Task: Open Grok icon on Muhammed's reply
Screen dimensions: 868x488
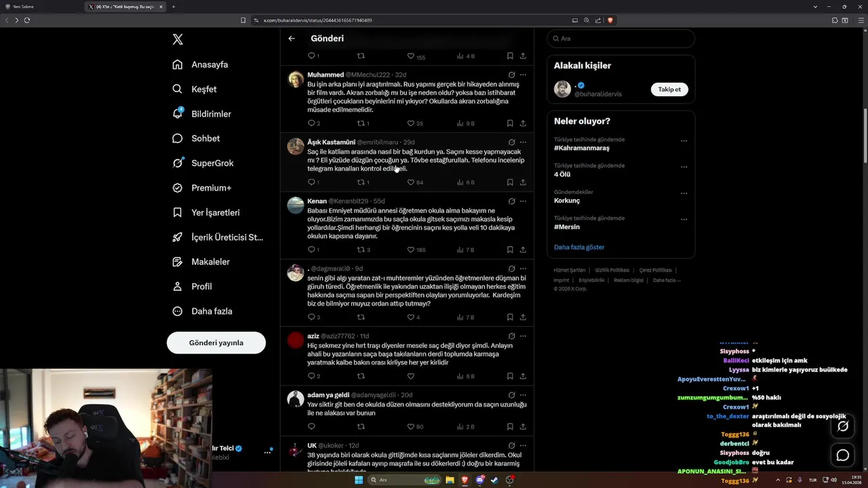Action: 511,75
